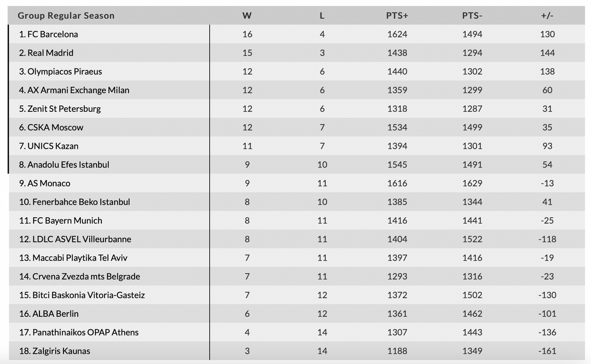
Task: Sort by the PTS+ column header
Action: coord(397,16)
